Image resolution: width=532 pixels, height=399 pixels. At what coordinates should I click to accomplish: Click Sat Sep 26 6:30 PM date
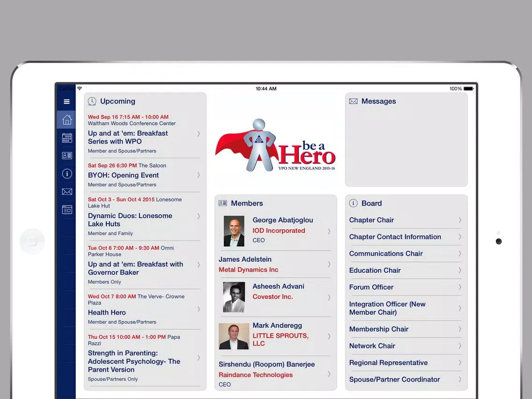112,165
